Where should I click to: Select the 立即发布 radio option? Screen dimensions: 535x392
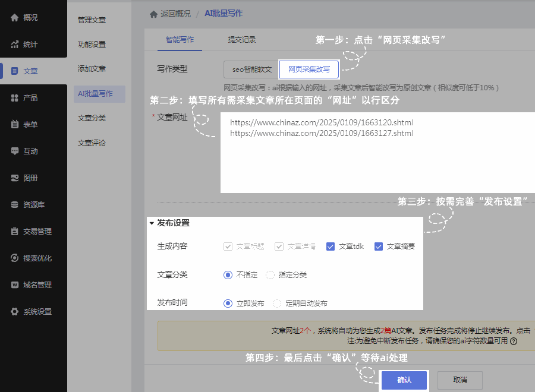coord(228,304)
